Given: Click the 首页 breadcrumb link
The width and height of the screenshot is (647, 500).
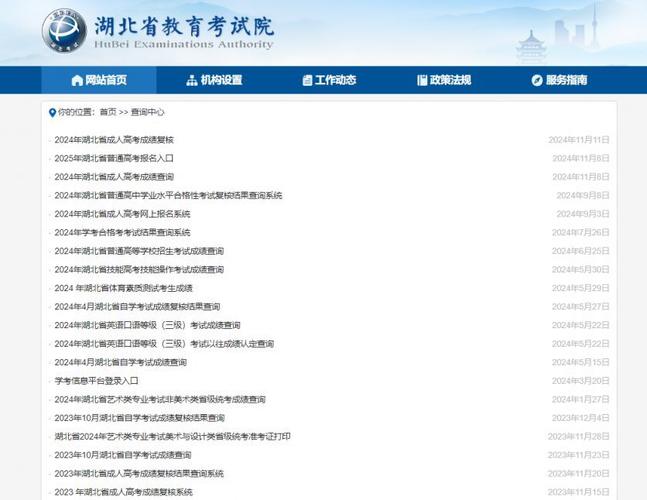Looking at the screenshot, I should pyautogui.click(x=108, y=112).
